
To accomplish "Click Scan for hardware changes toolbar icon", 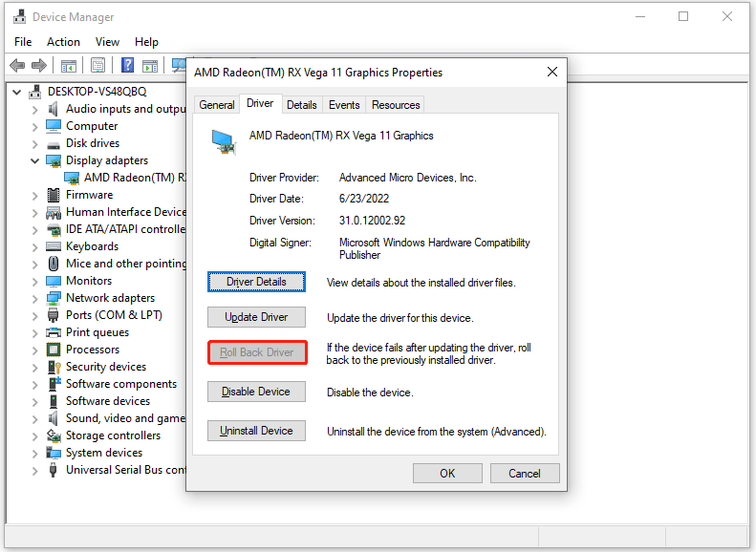I will (179, 66).
